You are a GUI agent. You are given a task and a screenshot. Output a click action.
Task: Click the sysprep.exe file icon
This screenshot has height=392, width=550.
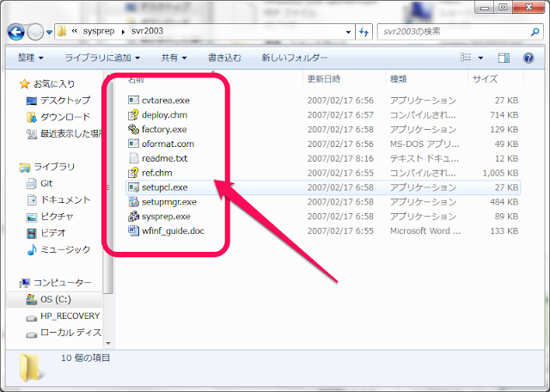(x=133, y=216)
